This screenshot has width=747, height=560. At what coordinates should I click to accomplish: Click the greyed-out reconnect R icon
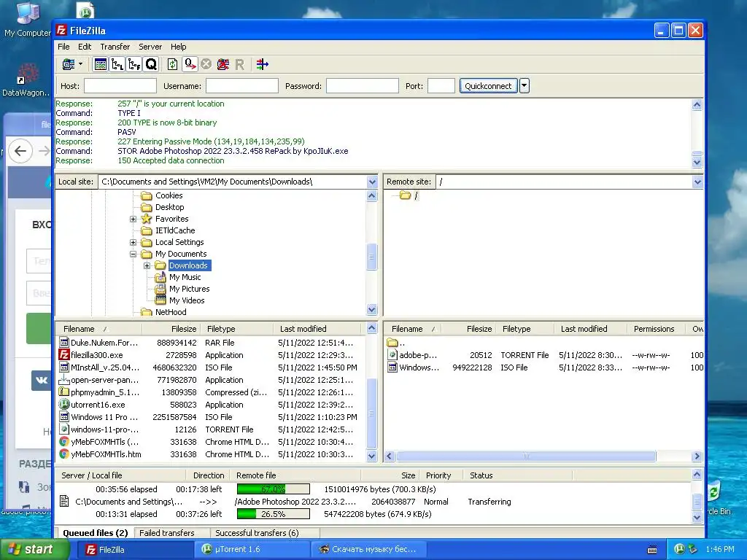coord(239,64)
